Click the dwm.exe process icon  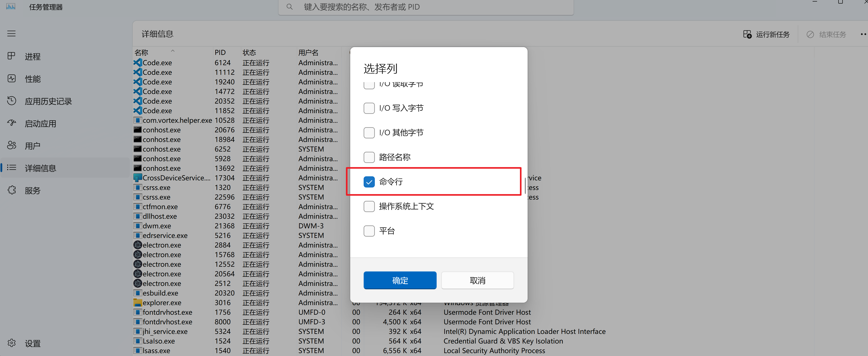coord(137,226)
